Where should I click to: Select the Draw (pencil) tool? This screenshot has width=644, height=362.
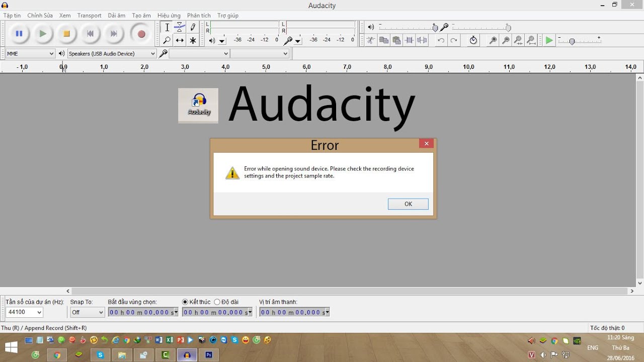(x=193, y=28)
